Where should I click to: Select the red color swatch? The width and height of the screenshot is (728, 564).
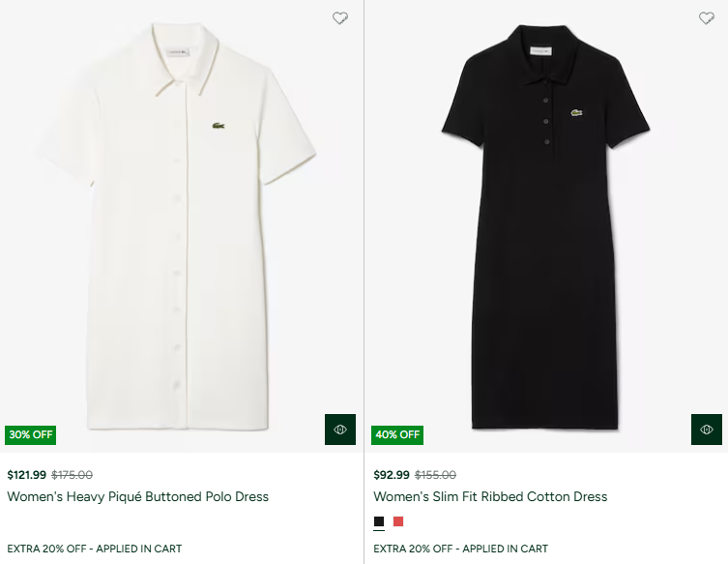coord(398,522)
